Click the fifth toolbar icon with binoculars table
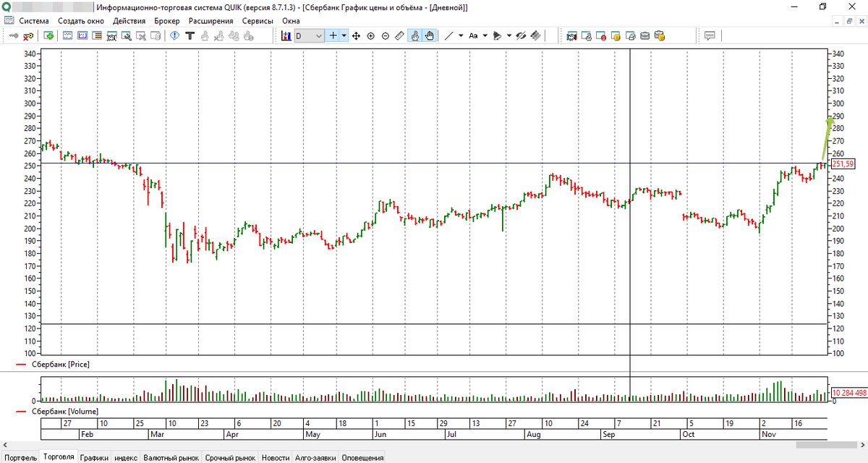The width and height of the screenshot is (868, 463). tap(111, 35)
